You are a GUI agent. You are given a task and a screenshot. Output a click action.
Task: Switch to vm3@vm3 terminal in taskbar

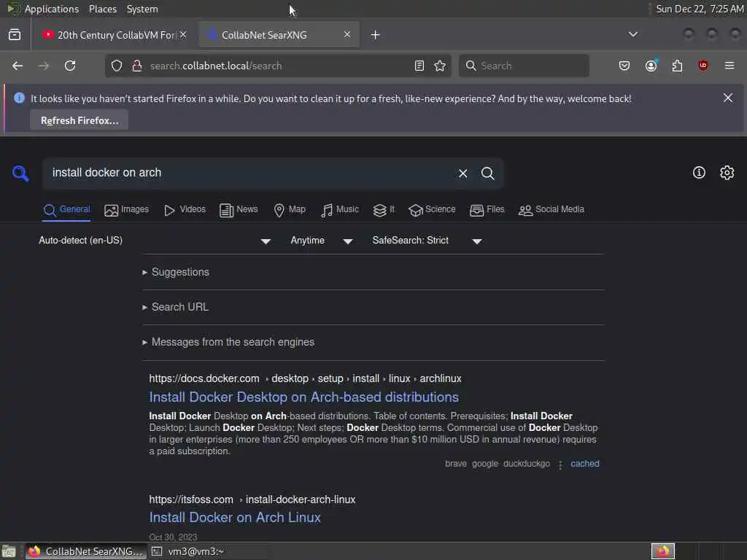pyautogui.click(x=209, y=551)
